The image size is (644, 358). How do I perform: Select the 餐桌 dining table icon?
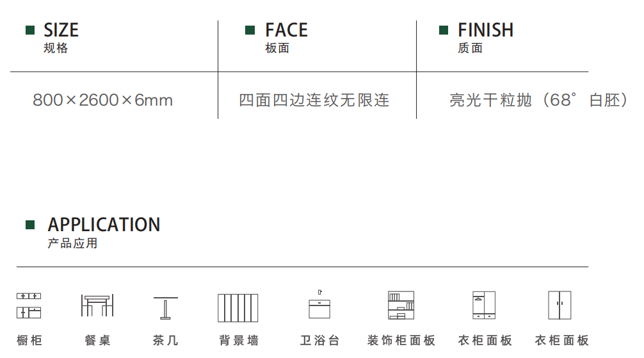tap(97, 305)
